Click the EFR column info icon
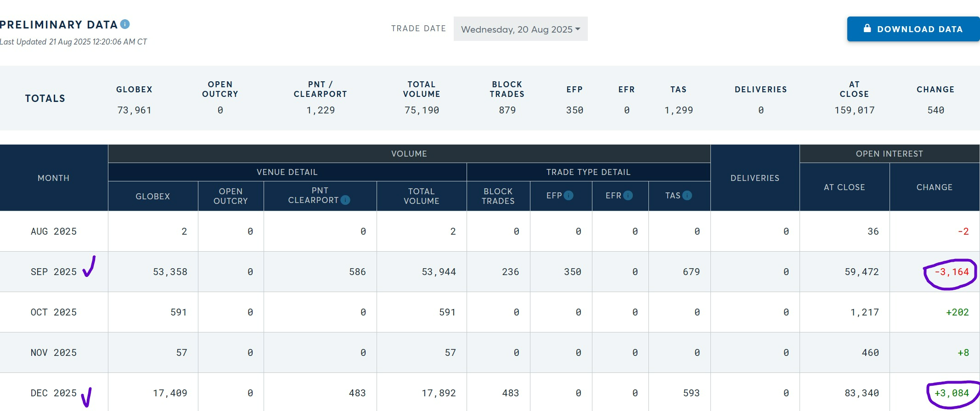980x411 pixels. tap(628, 196)
